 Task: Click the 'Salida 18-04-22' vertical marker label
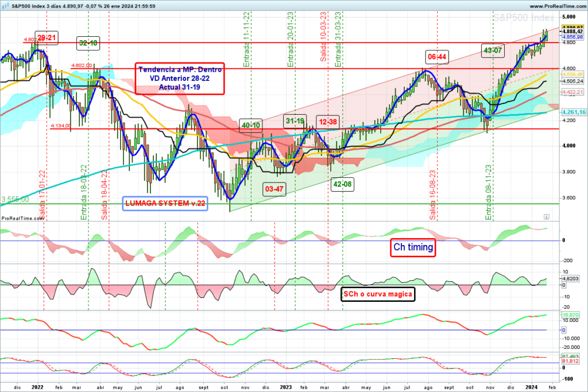tap(105, 195)
